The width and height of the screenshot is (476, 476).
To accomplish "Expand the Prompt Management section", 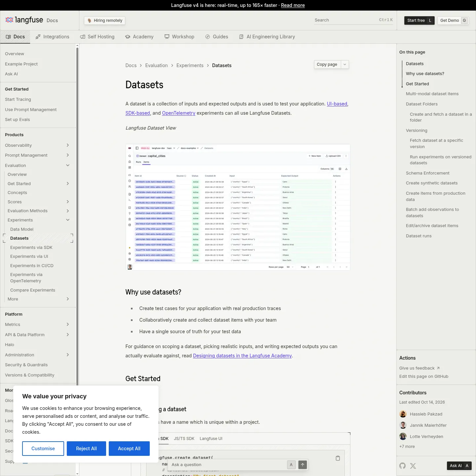I will click(68, 155).
